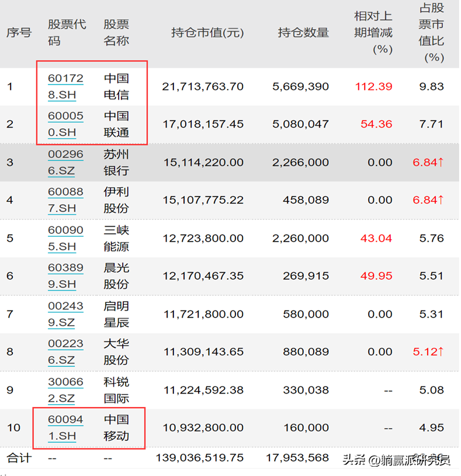Click red change value 43.04
This screenshot has width=461, height=476.
point(376,239)
